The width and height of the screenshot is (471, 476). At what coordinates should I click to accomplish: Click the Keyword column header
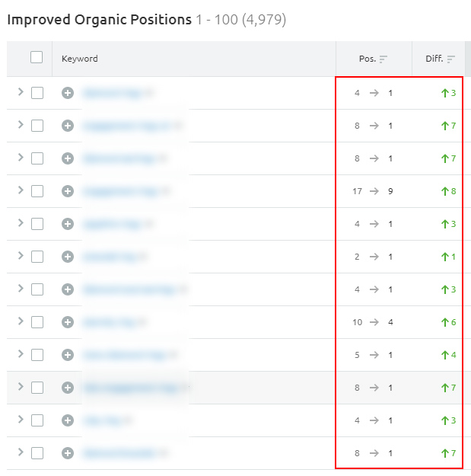point(80,59)
